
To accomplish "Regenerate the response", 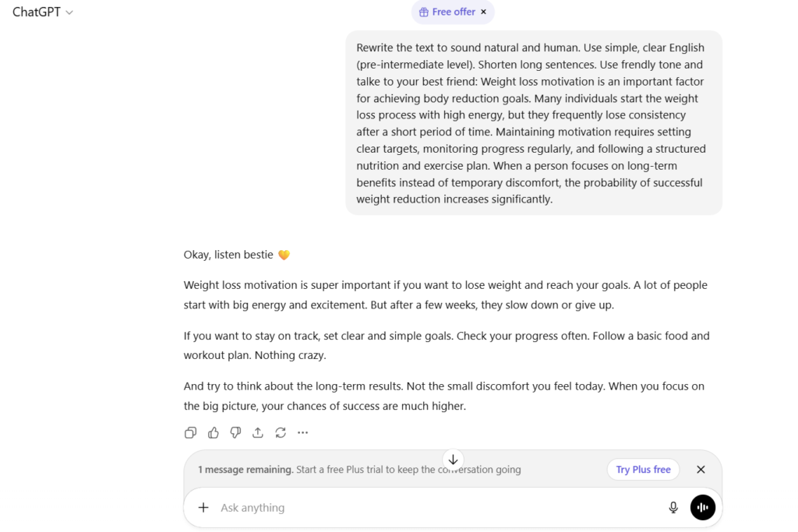I will (281, 432).
